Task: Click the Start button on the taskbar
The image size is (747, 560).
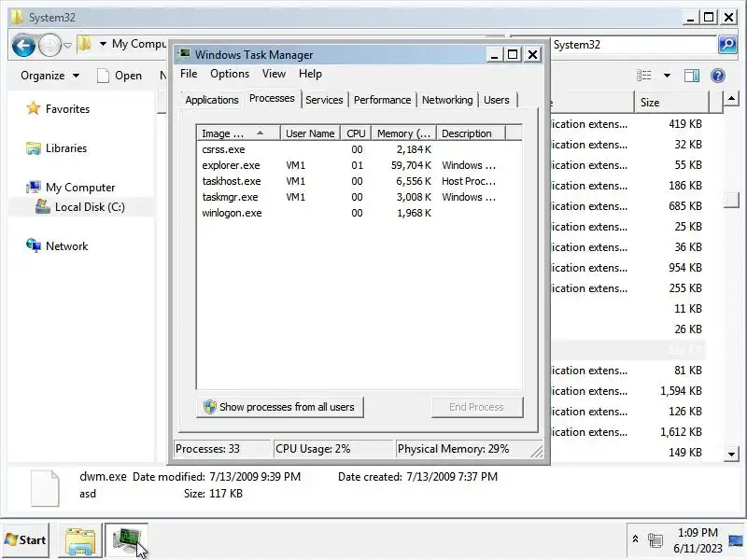Action: click(x=26, y=540)
